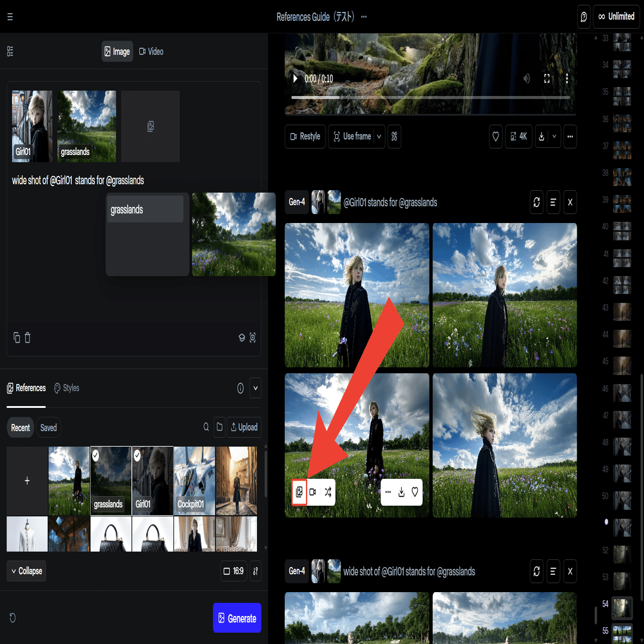Expand the Use frame dropdown arrow

[379, 137]
